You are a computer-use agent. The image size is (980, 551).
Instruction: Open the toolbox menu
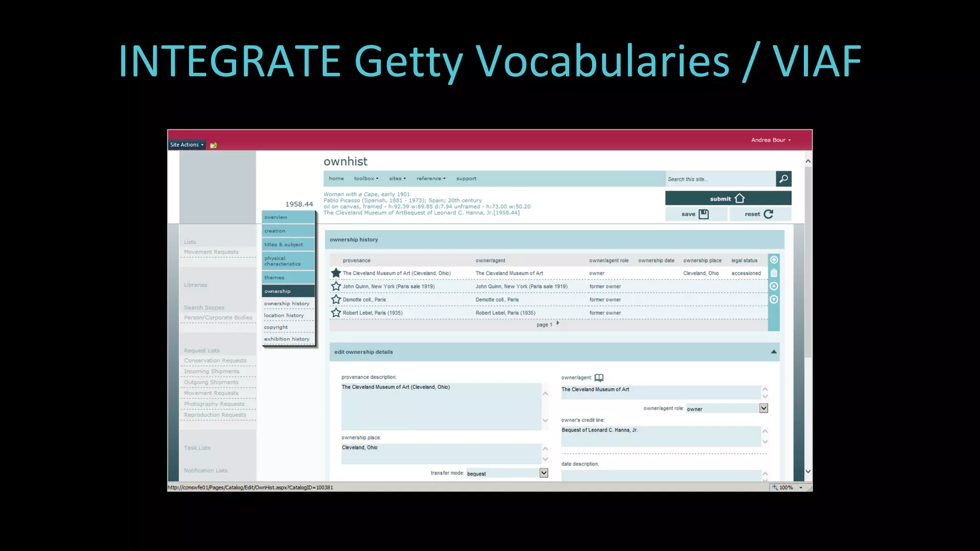click(366, 178)
